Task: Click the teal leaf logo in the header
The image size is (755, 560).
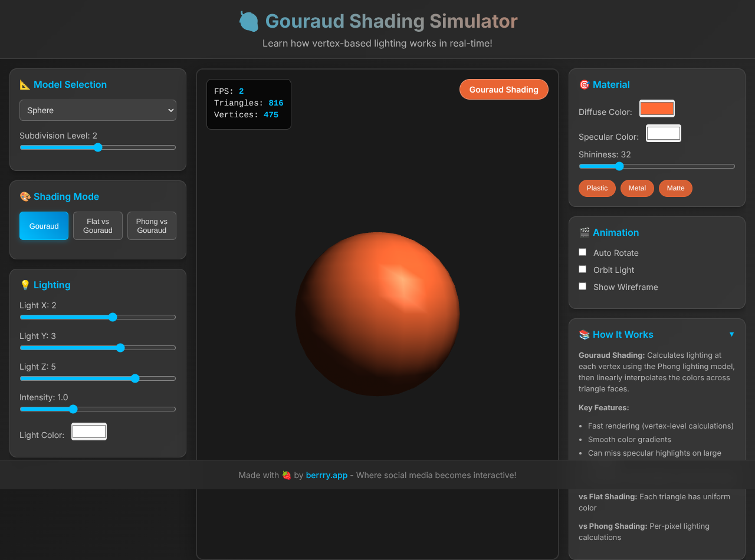Action: click(248, 21)
